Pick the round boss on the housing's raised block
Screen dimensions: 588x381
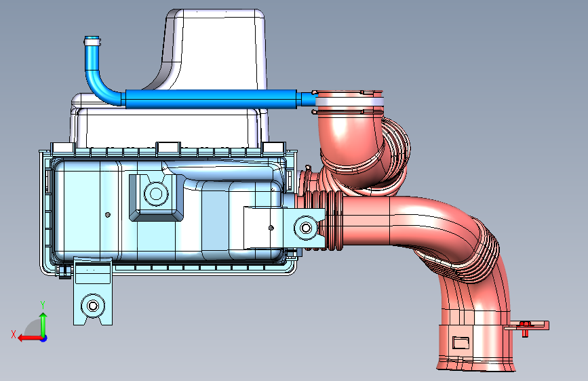[156, 194]
